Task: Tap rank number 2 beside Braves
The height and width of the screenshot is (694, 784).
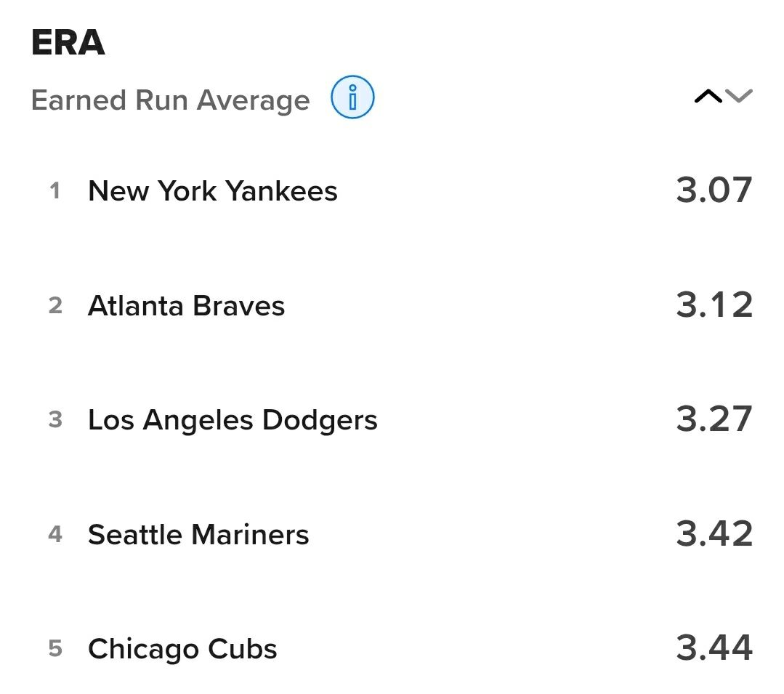Action: click(55, 306)
